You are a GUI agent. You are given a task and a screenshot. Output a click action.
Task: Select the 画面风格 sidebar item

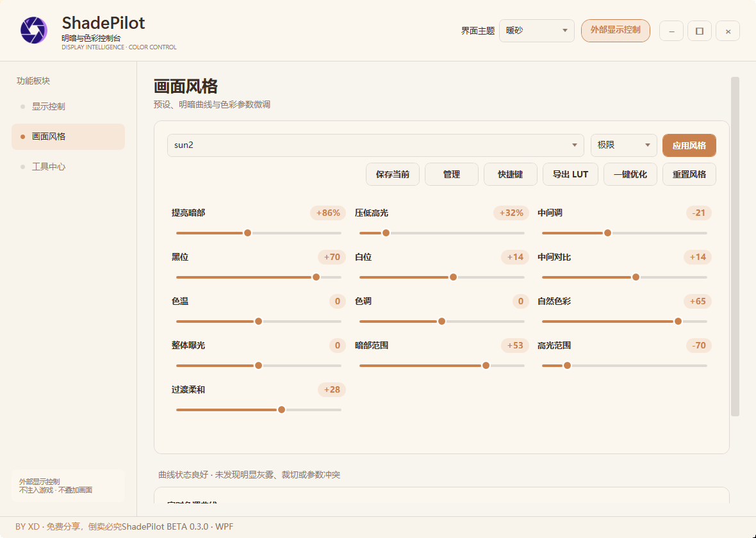(68, 136)
